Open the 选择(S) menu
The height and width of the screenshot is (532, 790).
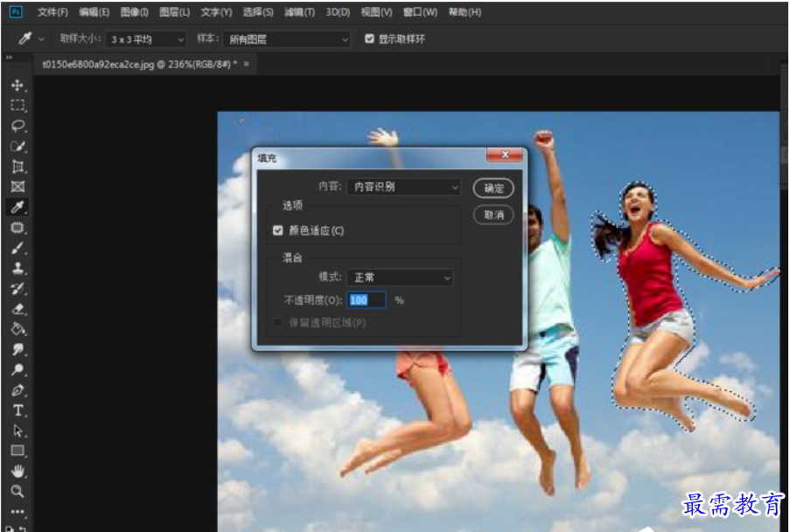pos(258,12)
